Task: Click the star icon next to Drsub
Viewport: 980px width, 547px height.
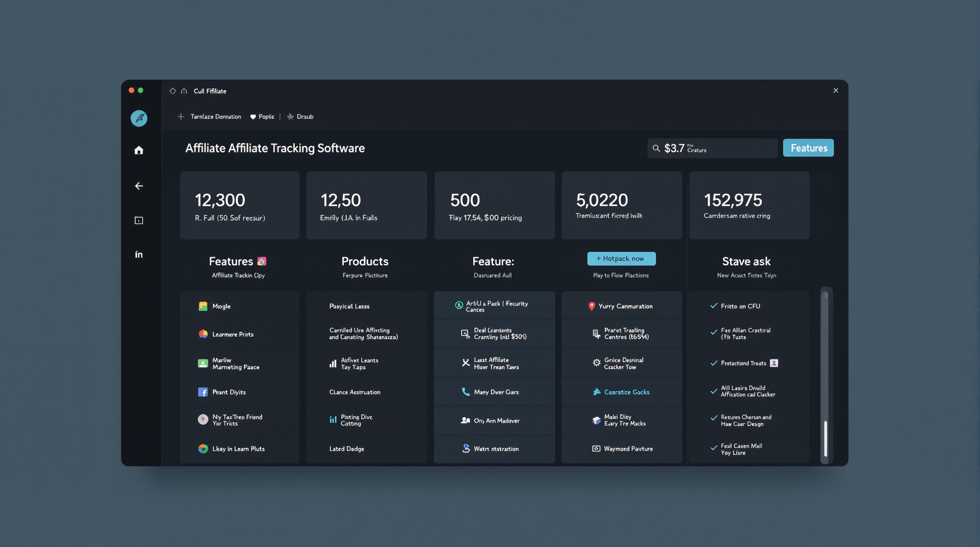Action: point(290,116)
